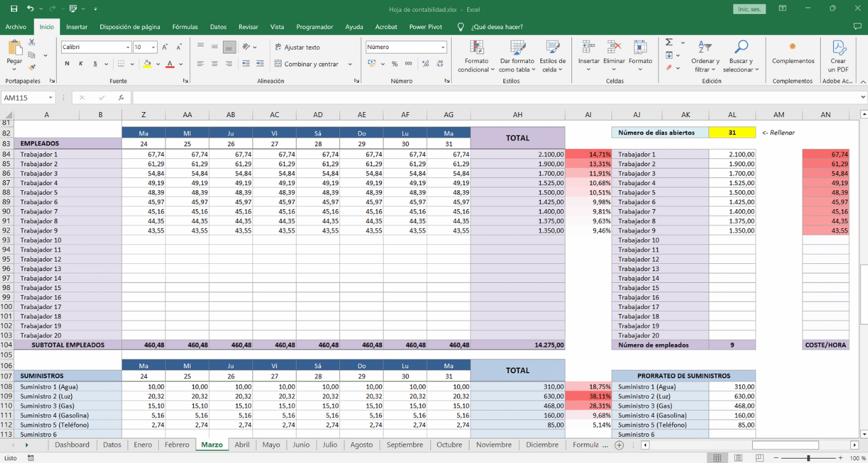Switch to the Febrero sheet tab
868x463 pixels.
[177, 445]
